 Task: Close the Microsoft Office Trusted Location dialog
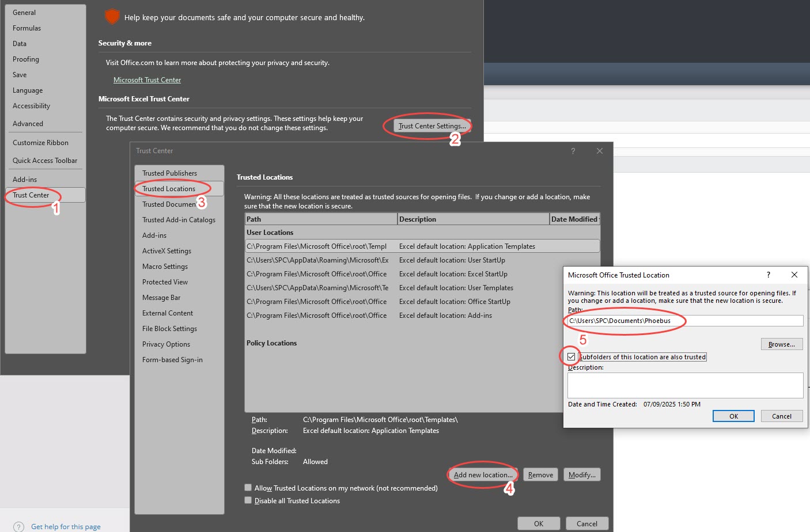[794, 275]
